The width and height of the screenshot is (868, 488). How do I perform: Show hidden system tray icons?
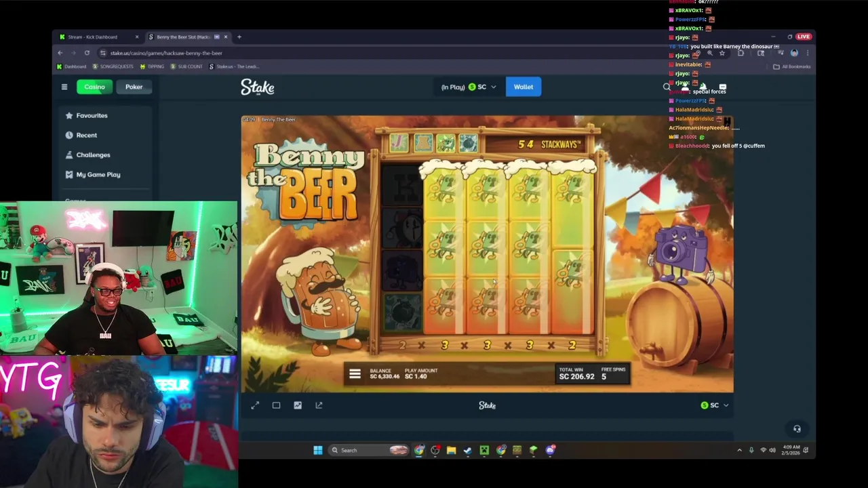point(739,450)
